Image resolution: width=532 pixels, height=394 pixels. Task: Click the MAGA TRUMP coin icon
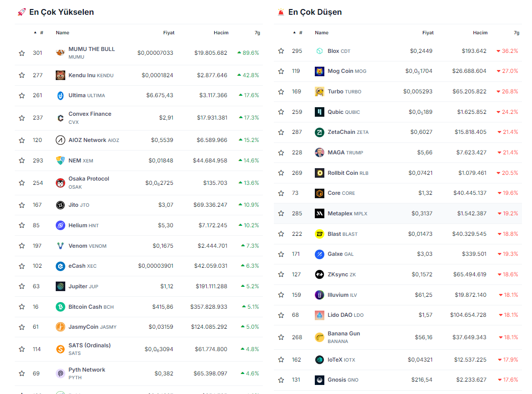point(319,152)
